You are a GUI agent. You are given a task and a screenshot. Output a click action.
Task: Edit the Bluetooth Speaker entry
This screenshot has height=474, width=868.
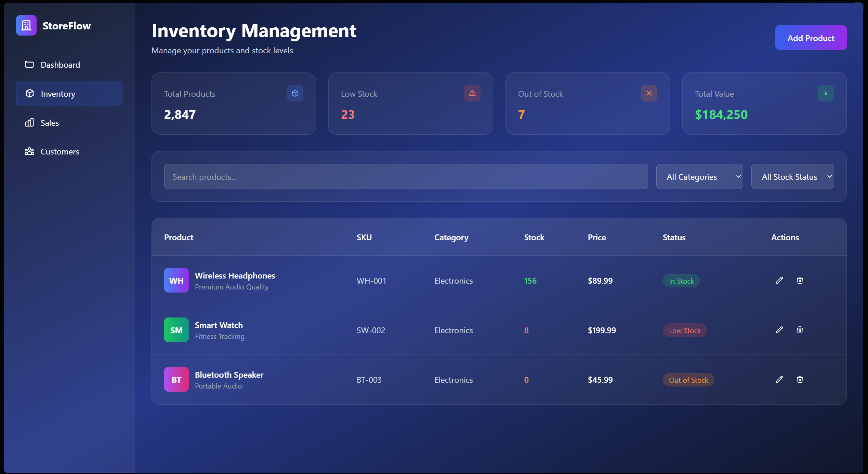[x=779, y=379]
